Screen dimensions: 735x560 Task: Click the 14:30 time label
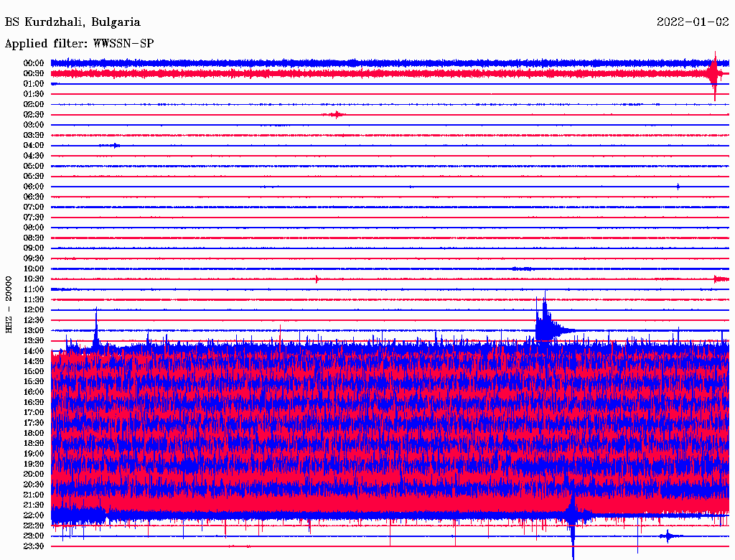tap(34, 362)
